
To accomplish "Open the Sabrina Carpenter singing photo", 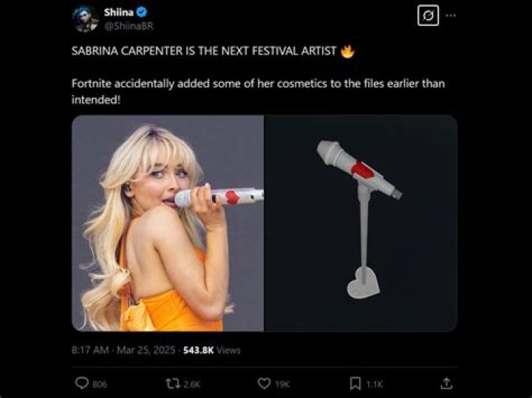I will pos(168,223).
